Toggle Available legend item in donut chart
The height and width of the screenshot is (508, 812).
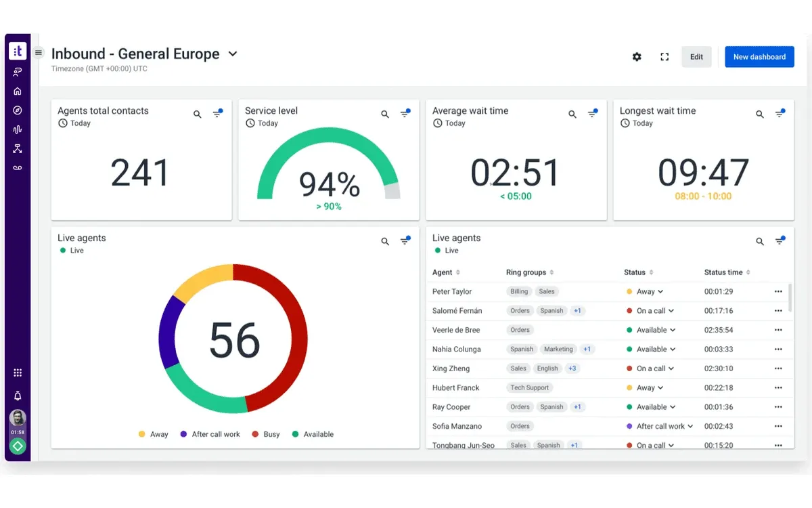pos(313,434)
